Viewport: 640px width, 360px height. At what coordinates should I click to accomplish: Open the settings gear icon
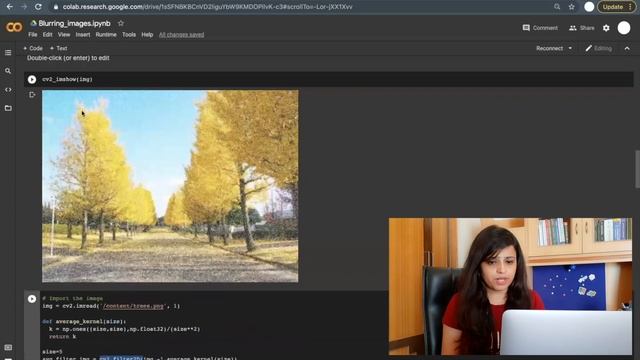click(x=606, y=28)
